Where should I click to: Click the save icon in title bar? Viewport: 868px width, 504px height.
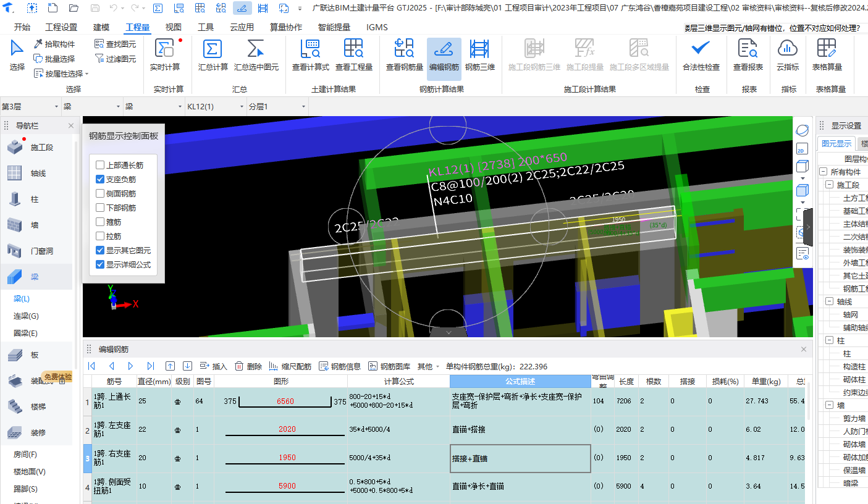95,9
